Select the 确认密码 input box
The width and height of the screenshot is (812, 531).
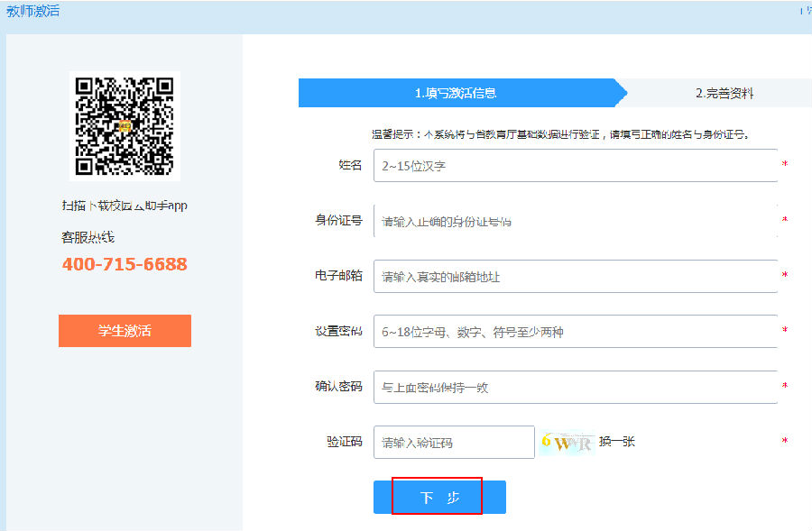pos(575,388)
